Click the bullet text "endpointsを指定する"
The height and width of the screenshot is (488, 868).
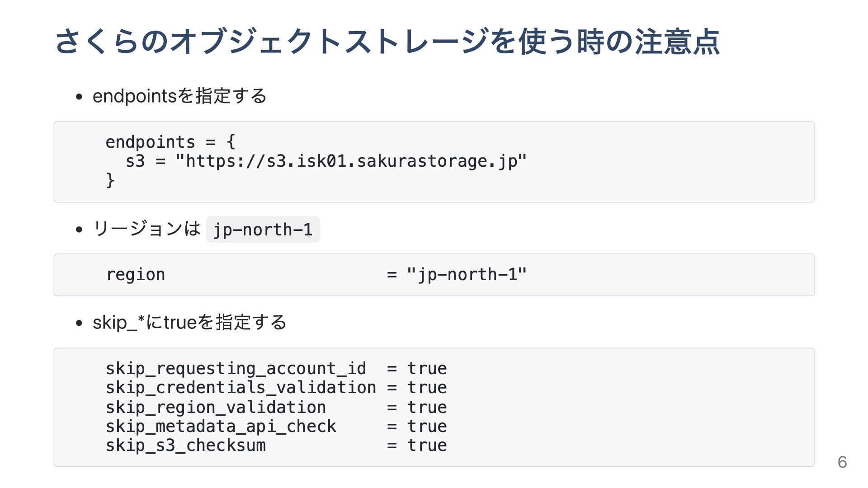179,96
